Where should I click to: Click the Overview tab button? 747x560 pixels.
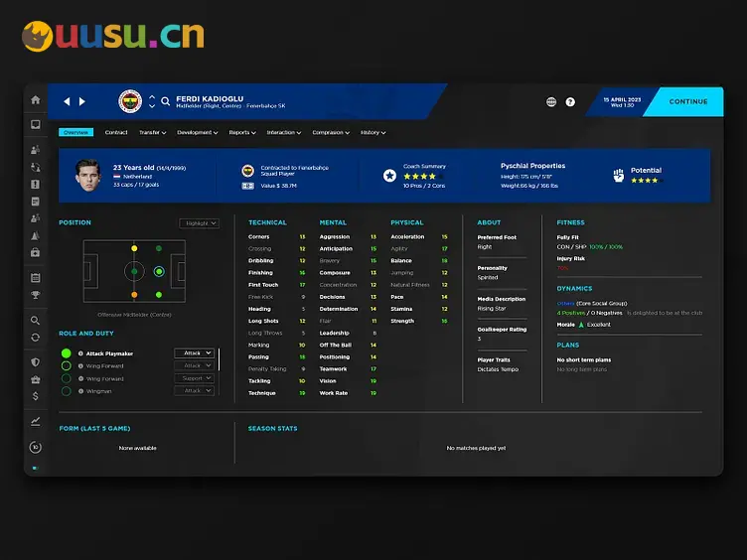click(x=75, y=132)
